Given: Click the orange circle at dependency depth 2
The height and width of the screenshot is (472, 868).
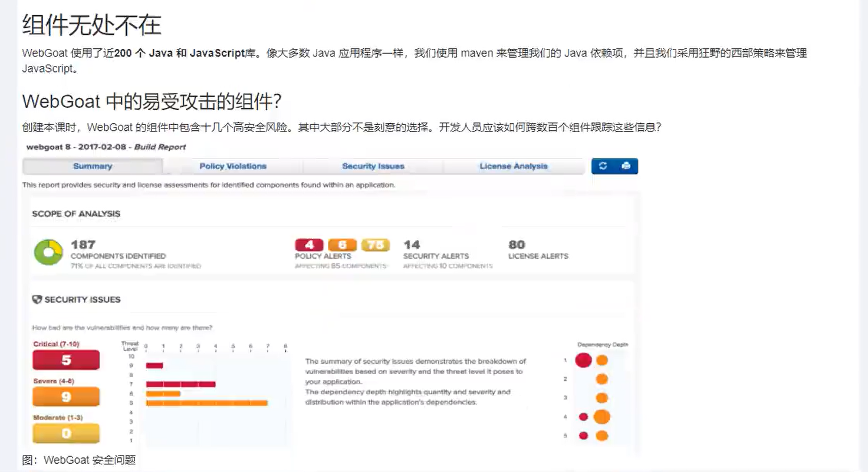Looking at the screenshot, I should 601,379.
